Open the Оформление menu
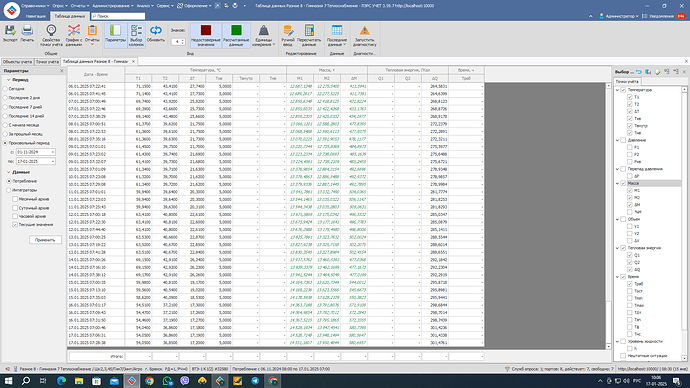Screen dimensions: 690x388 tap(194, 6)
